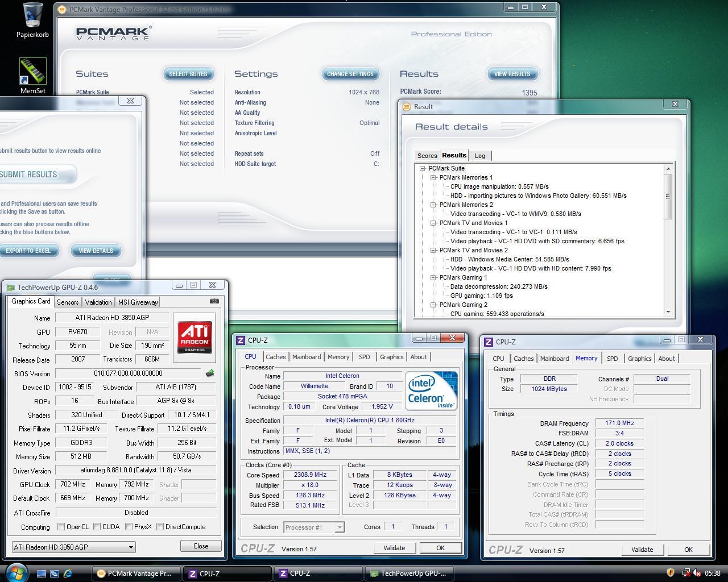
Task: Collapse PCMark TV and Movies 1 node
Action: (433, 223)
